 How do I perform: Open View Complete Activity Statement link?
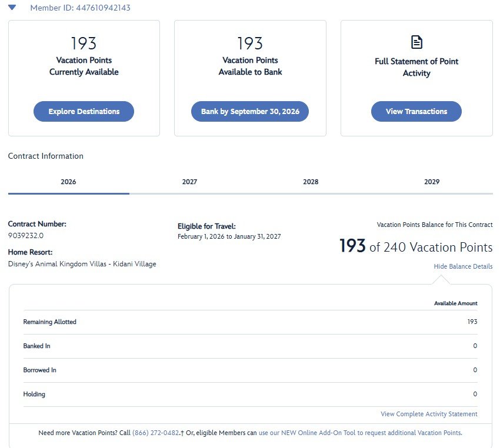pyautogui.click(x=429, y=414)
